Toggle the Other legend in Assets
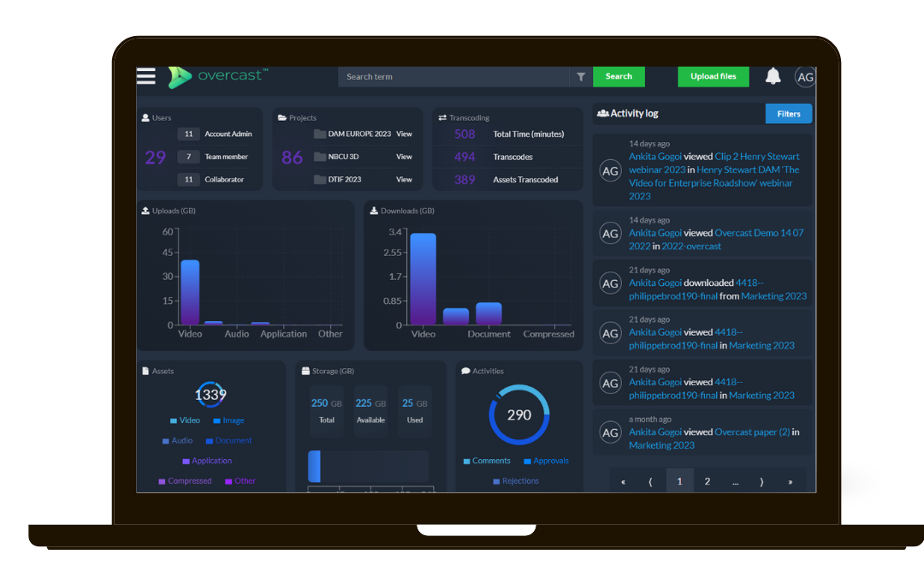 click(240, 480)
